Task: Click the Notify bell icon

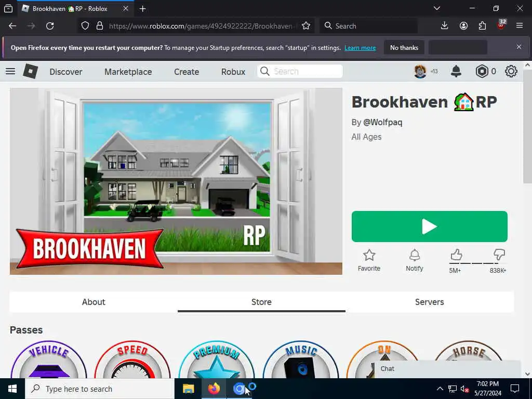Action: tap(415, 255)
